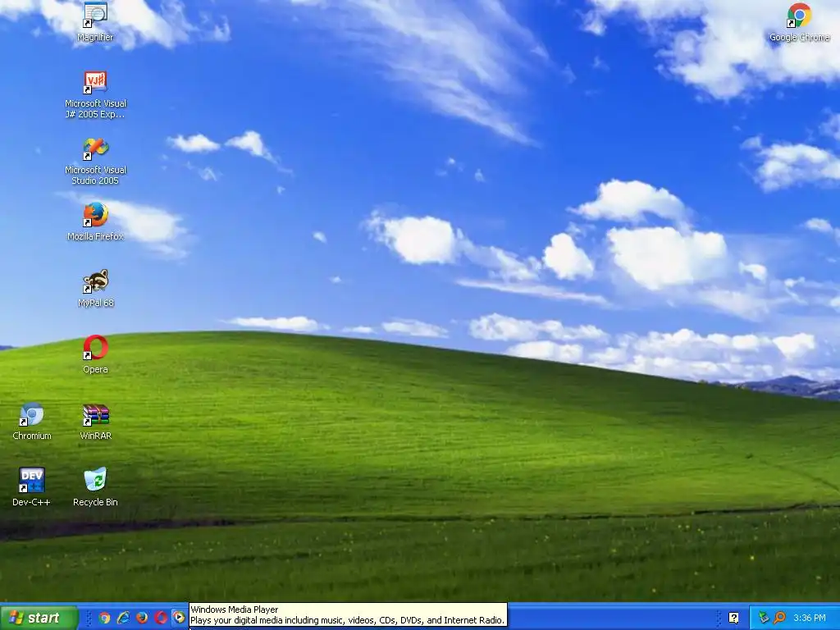The image size is (840, 630).
Task: Launch Firefox from the Quick Launch bar
Action: click(142, 618)
